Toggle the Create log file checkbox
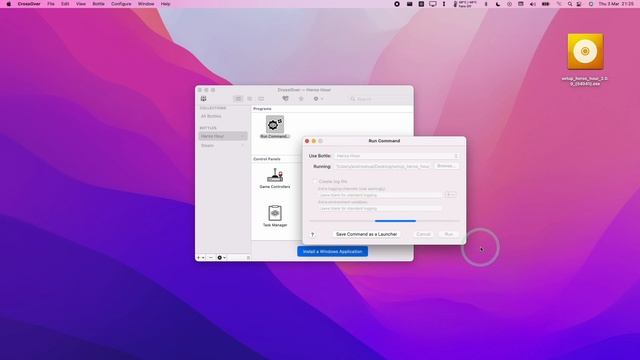Viewport: 640px width, 360px height. [315, 181]
